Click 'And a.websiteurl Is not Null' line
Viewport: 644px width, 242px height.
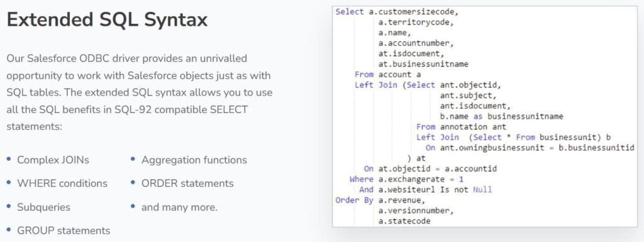click(x=426, y=189)
